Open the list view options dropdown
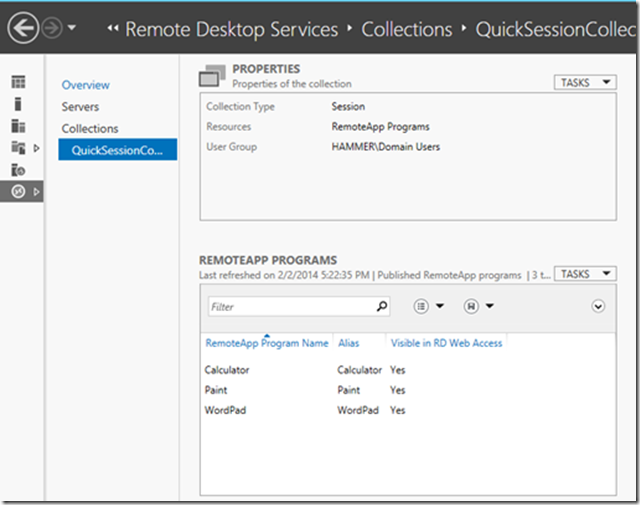The image size is (640, 505). tap(428, 307)
